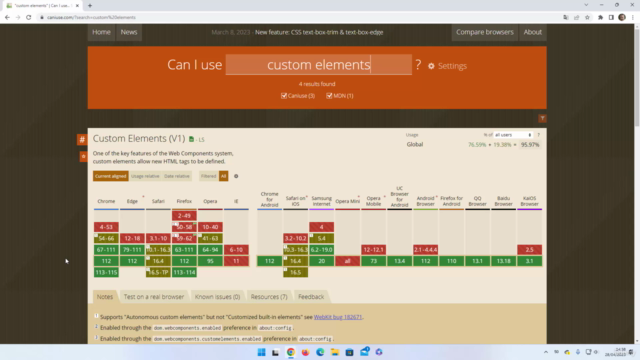Click the usage help question mark
The height and width of the screenshot is (360, 640).
[x=538, y=135]
